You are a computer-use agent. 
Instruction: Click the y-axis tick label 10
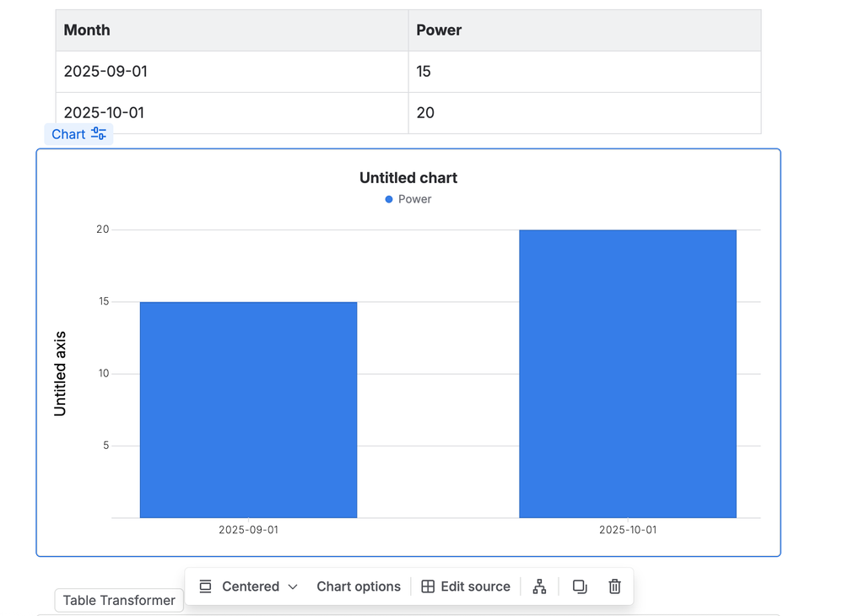pyautogui.click(x=104, y=374)
